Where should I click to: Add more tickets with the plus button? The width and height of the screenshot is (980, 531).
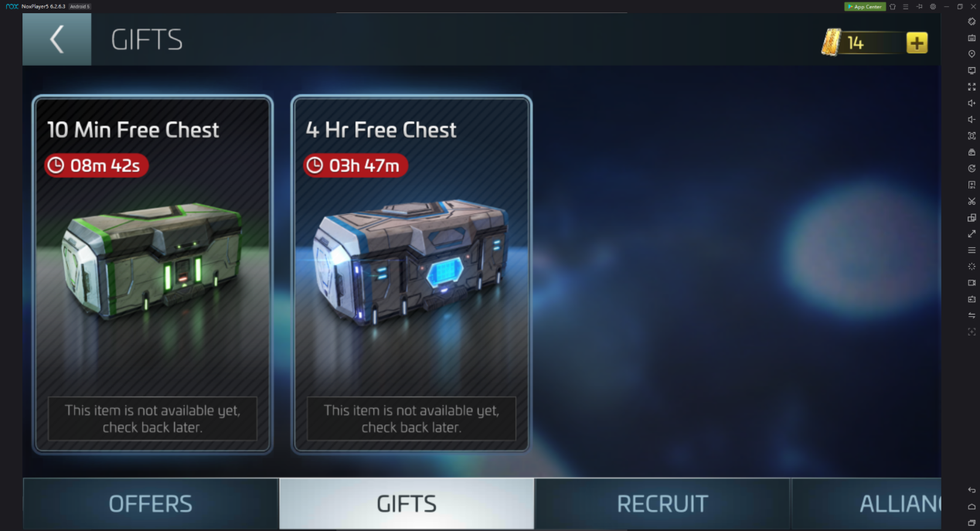pyautogui.click(x=917, y=43)
